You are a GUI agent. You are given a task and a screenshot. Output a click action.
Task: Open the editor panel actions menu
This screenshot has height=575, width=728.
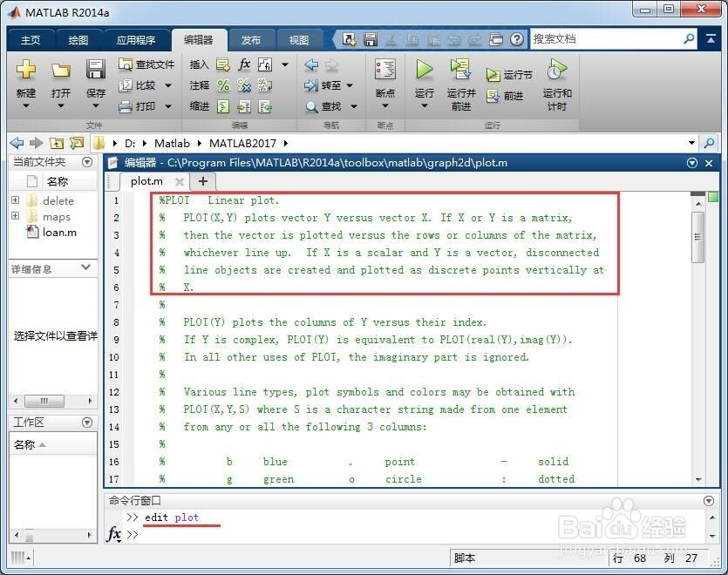[x=691, y=163]
